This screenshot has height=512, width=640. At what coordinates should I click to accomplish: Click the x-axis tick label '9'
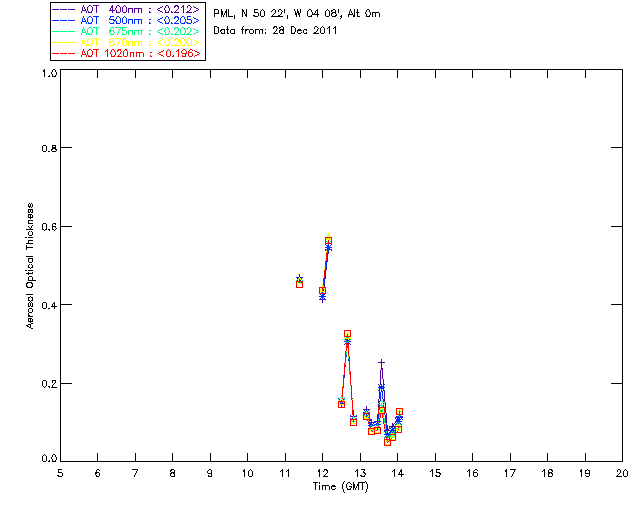pyautogui.click(x=210, y=473)
